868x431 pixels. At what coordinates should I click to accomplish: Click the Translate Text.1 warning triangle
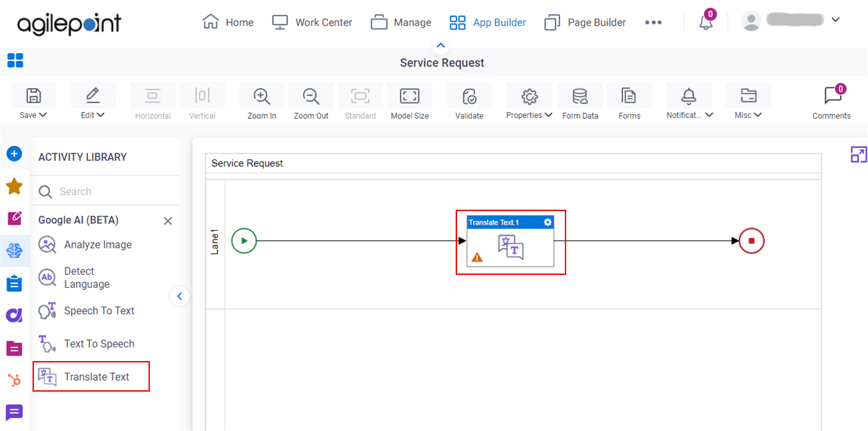click(477, 257)
